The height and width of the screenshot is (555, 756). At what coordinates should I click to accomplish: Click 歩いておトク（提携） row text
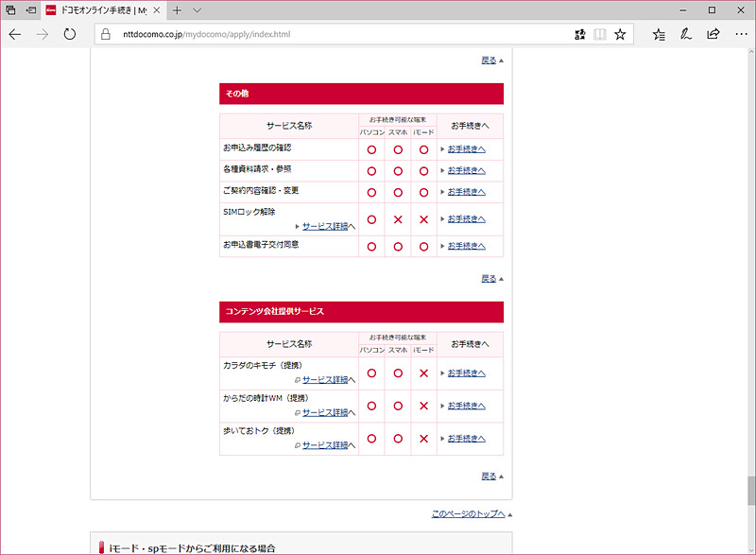pyautogui.click(x=258, y=431)
